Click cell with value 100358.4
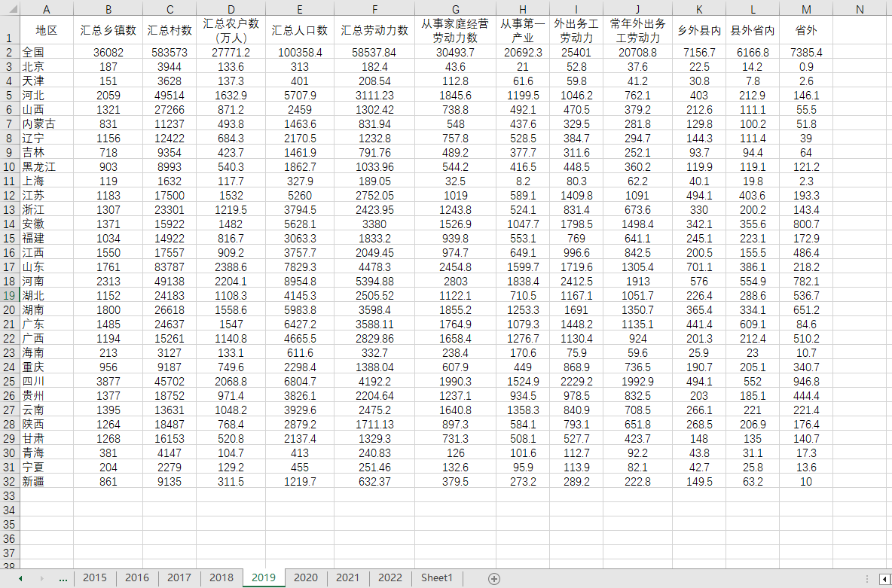Screen dimensions: 892x588 click(x=300, y=52)
